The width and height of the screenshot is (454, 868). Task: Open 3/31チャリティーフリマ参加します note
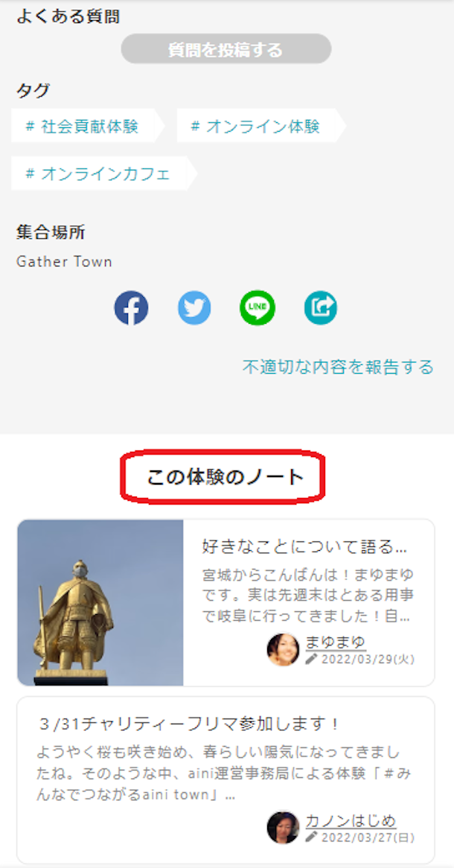(x=189, y=723)
